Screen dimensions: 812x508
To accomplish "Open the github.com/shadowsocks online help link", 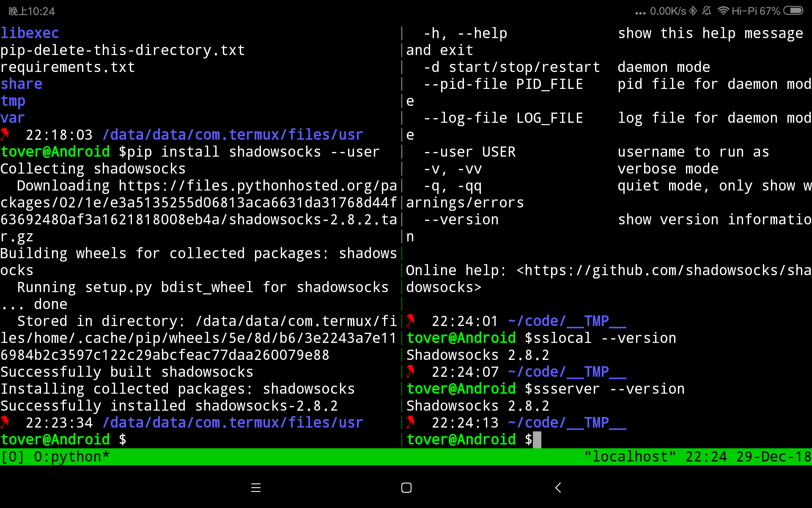I will tap(609, 279).
